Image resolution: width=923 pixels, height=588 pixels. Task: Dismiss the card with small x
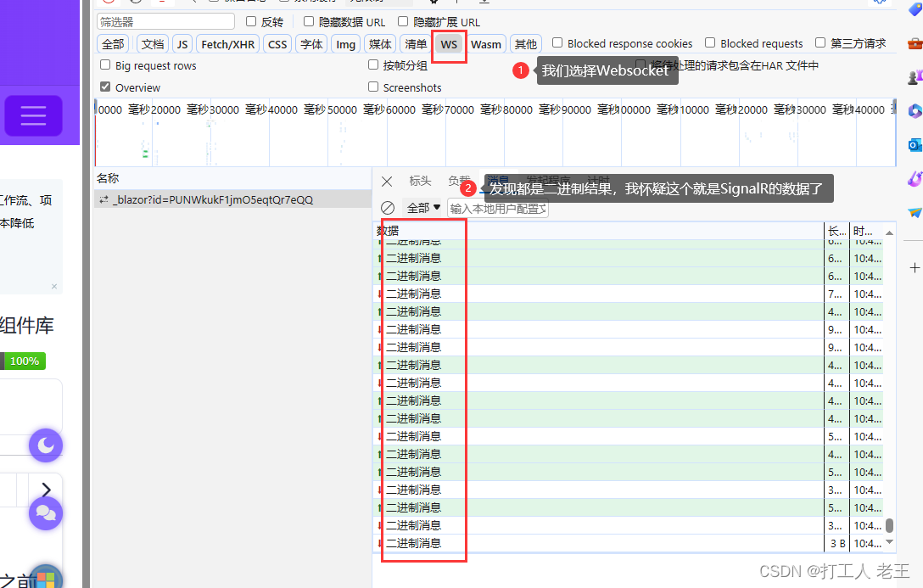click(x=54, y=287)
